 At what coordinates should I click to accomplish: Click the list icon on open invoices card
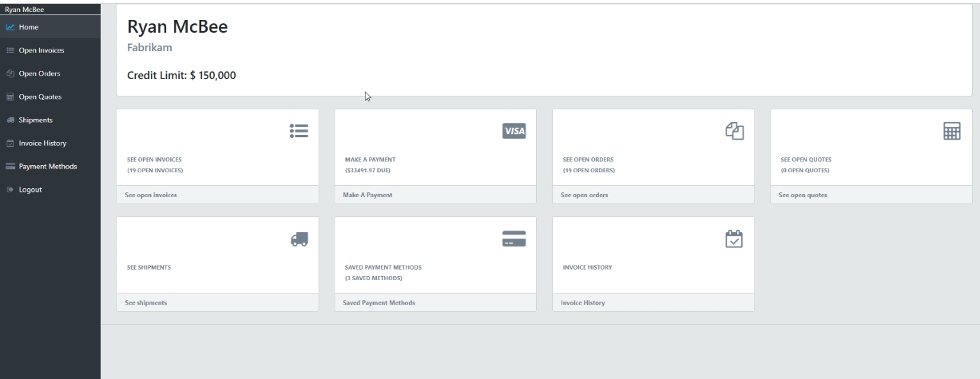[299, 131]
